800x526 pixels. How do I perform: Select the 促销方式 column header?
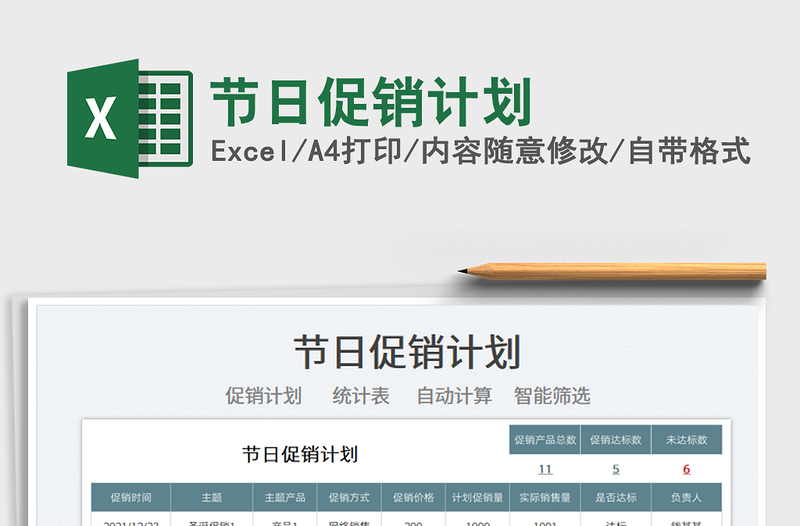[349, 497]
